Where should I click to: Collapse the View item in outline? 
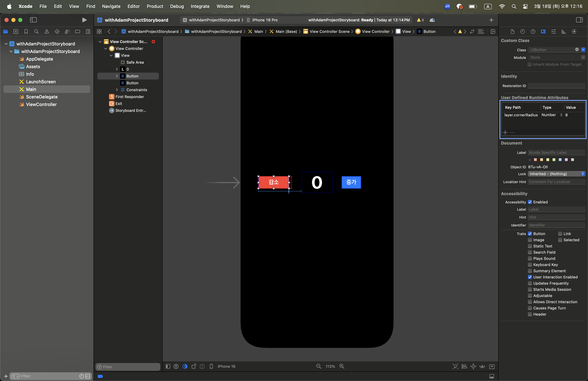pos(111,55)
